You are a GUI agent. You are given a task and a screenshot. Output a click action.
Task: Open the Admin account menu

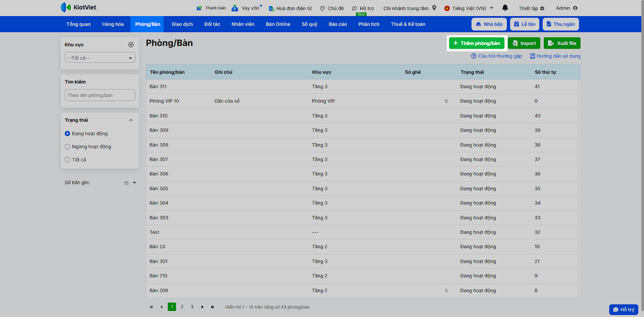point(567,8)
